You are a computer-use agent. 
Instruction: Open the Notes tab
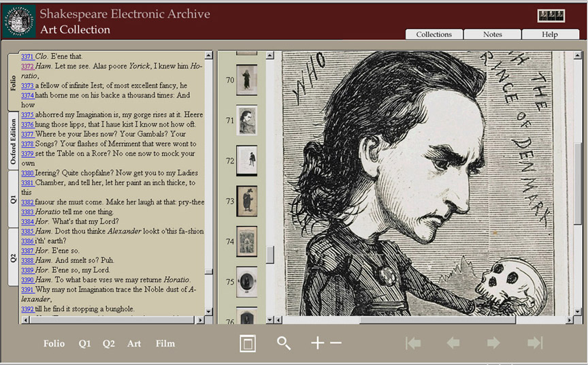coord(492,34)
